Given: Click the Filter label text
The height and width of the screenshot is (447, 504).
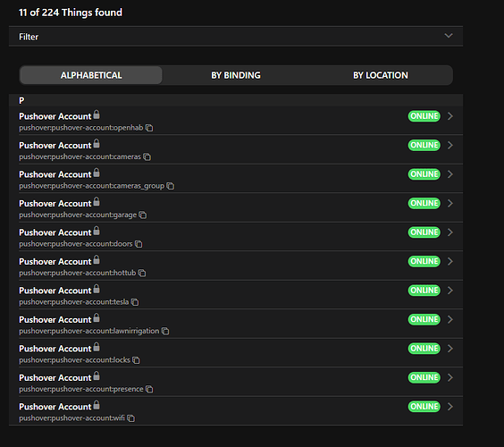Looking at the screenshot, I should [29, 37].
